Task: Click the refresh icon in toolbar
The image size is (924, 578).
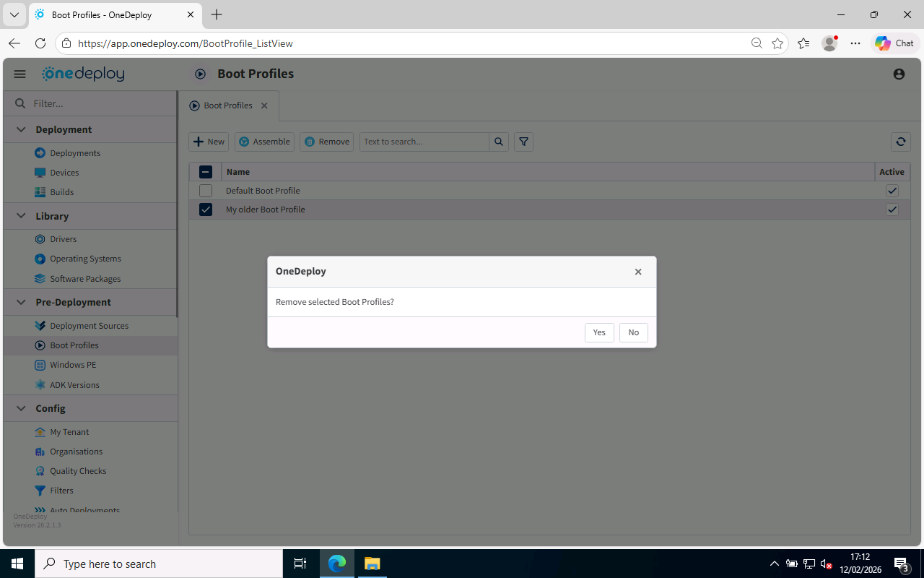Action: pyautogui.click(x=900, y=142)
